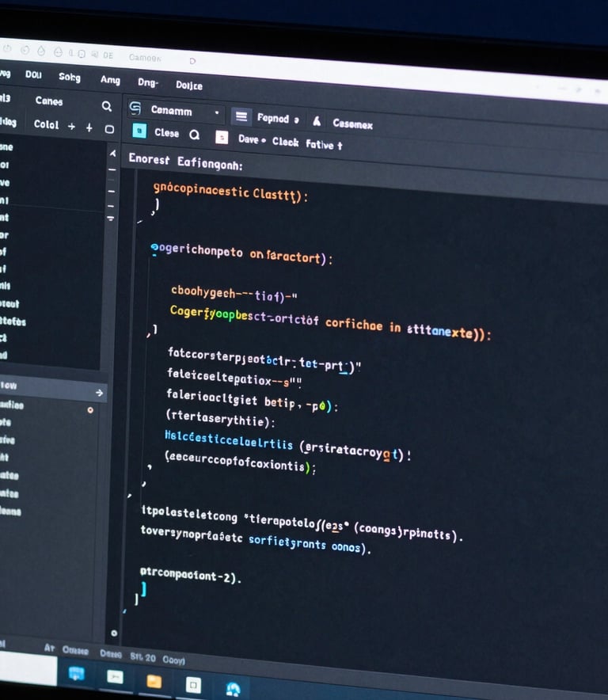
Task: Open the blue monitor app on the taskbar
Action: tap(76, 673)
